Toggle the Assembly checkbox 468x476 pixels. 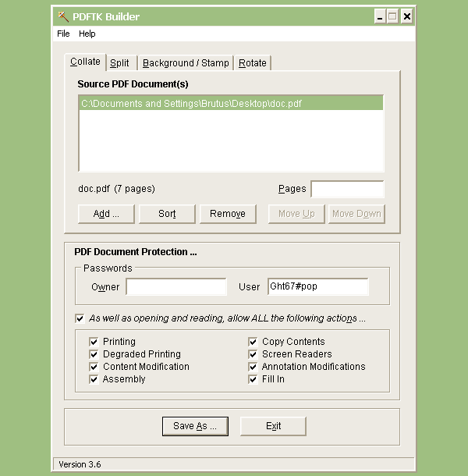tap(94, 379)
